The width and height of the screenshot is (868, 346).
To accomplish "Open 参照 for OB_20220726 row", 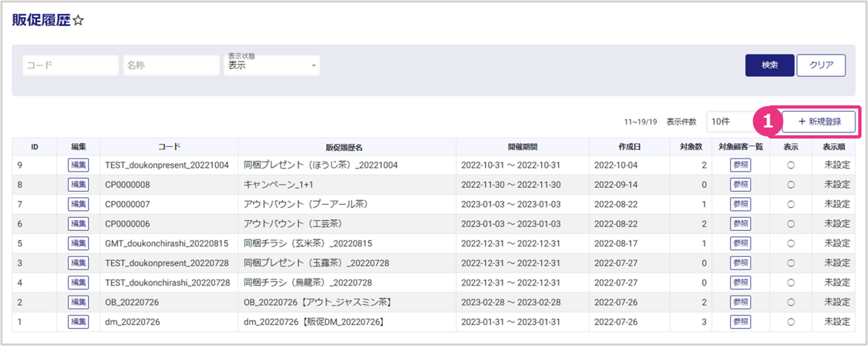I will pos(740,302).
